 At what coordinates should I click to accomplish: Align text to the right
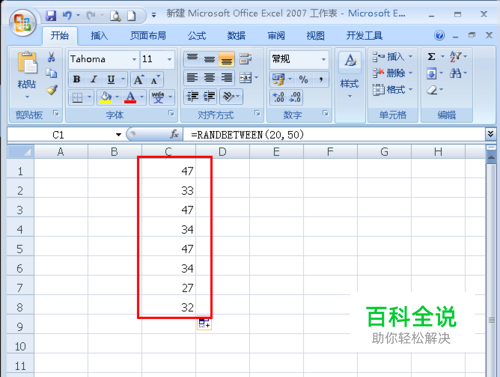click(x=227, y=78)
